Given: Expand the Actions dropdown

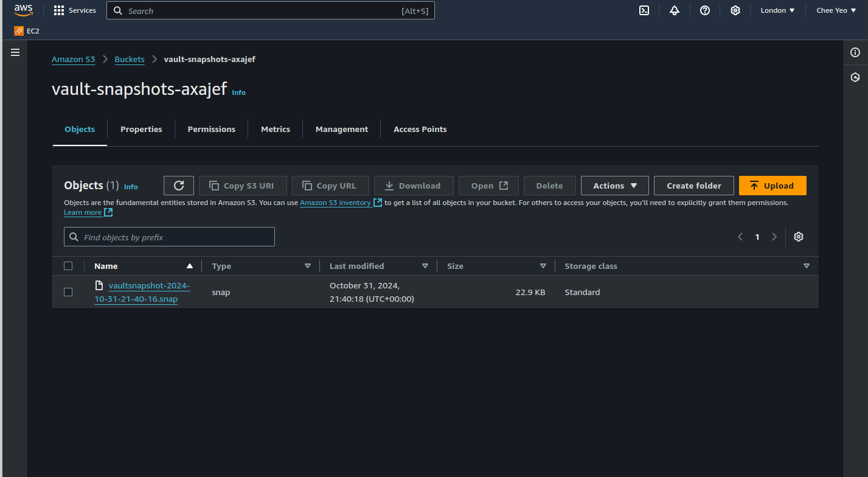Looking at the screenshot, I should (615, 186).
